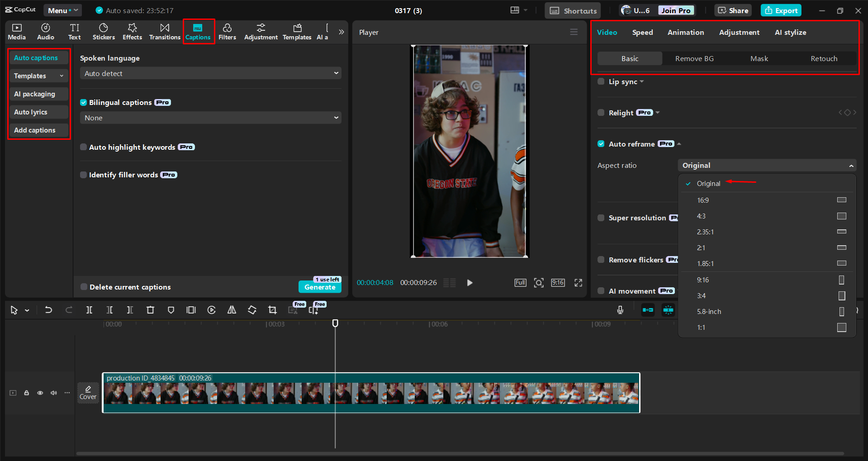Click the marker shield icon in timeline toolbar

pos(171,310)
